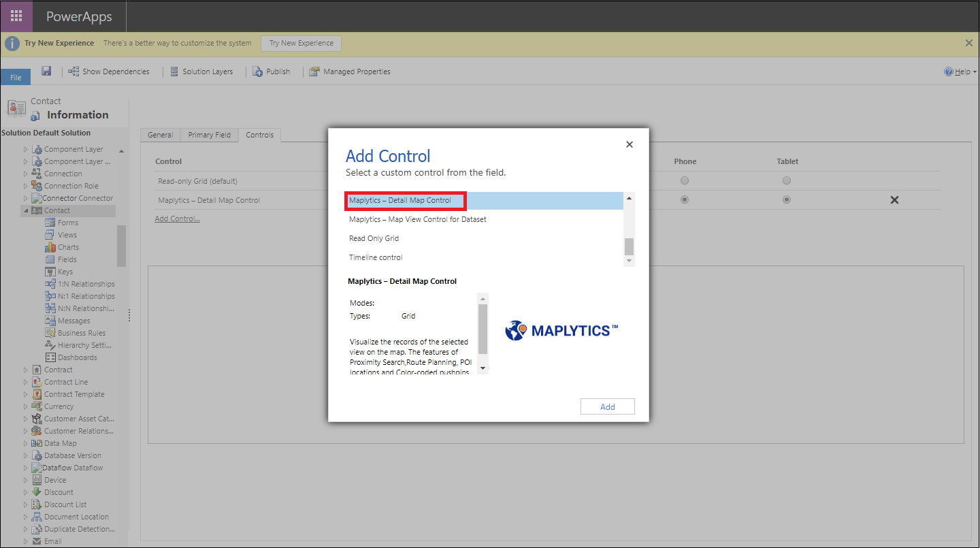Click the Connection Role entity icon
Screen dimensions: 980x548
(x=37, y=186)
